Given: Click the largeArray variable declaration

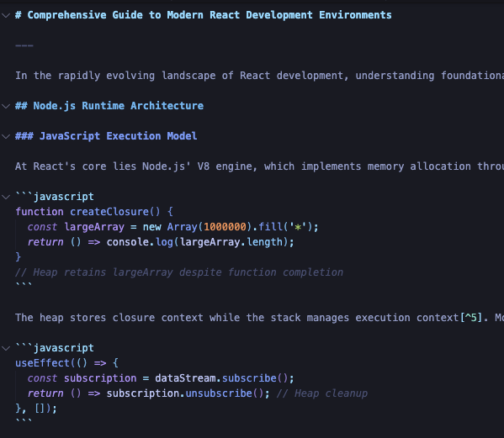Looking at the screenshot, I should tap(94, 227).
